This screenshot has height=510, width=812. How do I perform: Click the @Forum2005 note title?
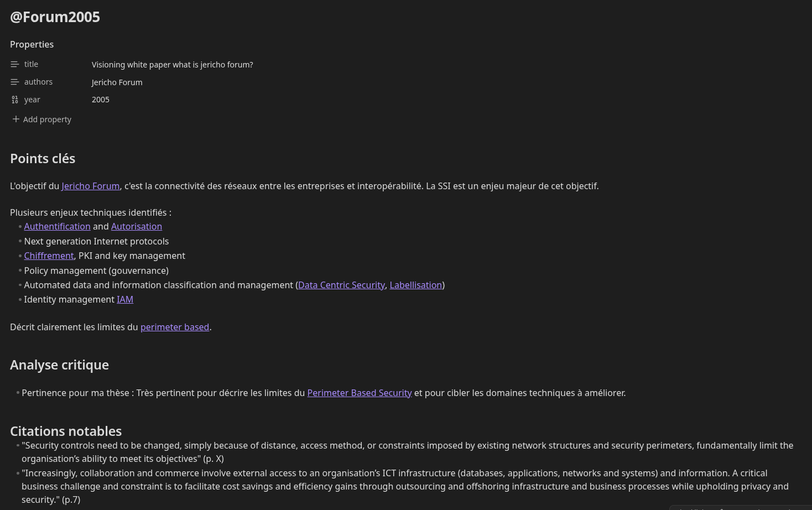coord(55,17)
